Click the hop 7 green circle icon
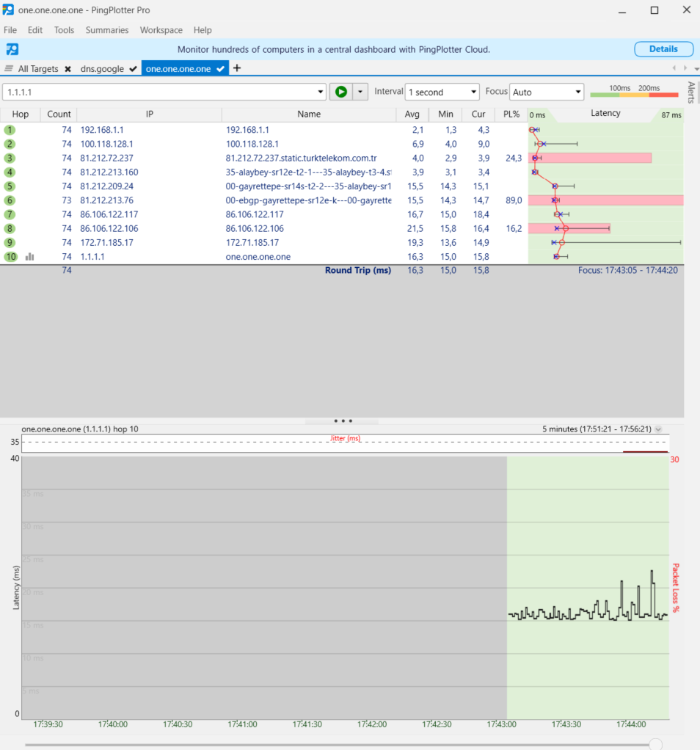This screenshot has height=750, width=700. [10, 214]
